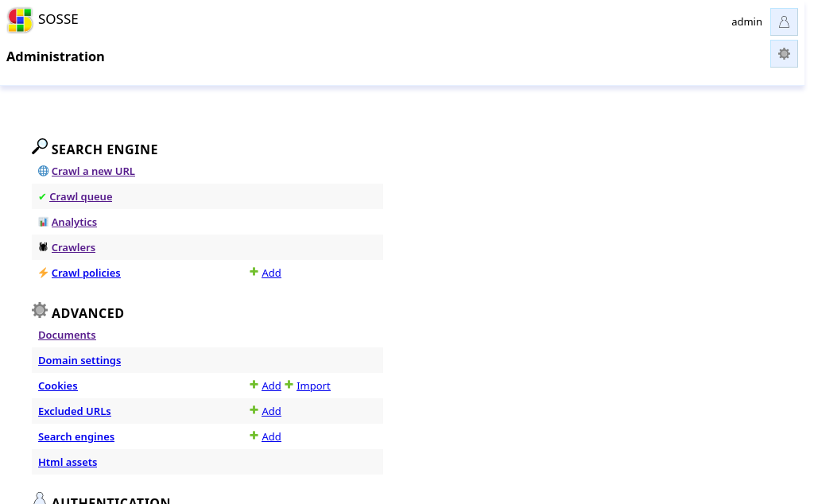Screen dimensions: 814x504
Task: Click the bar chart icon beside Analytics
Action: [43, 222]
